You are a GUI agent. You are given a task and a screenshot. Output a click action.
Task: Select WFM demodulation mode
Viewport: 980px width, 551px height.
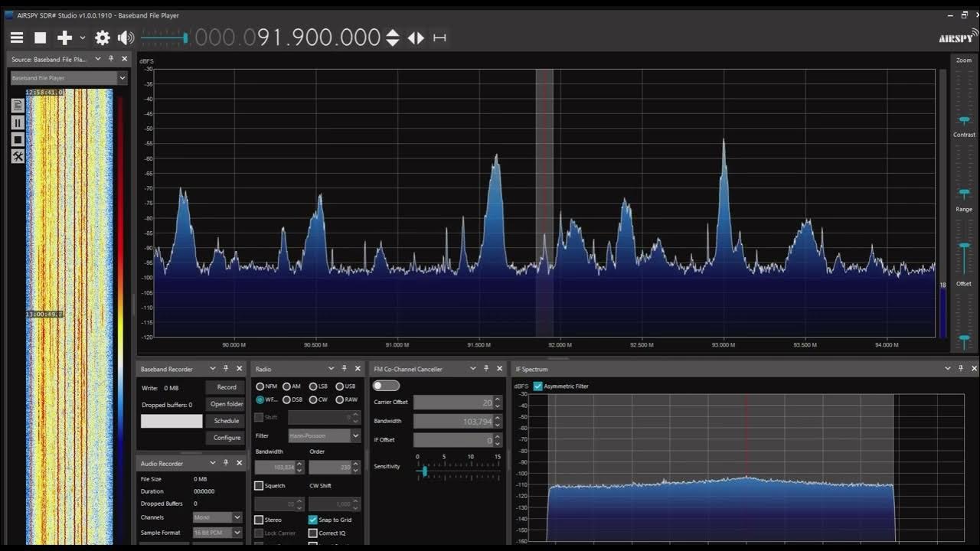[x=266, y=399]
